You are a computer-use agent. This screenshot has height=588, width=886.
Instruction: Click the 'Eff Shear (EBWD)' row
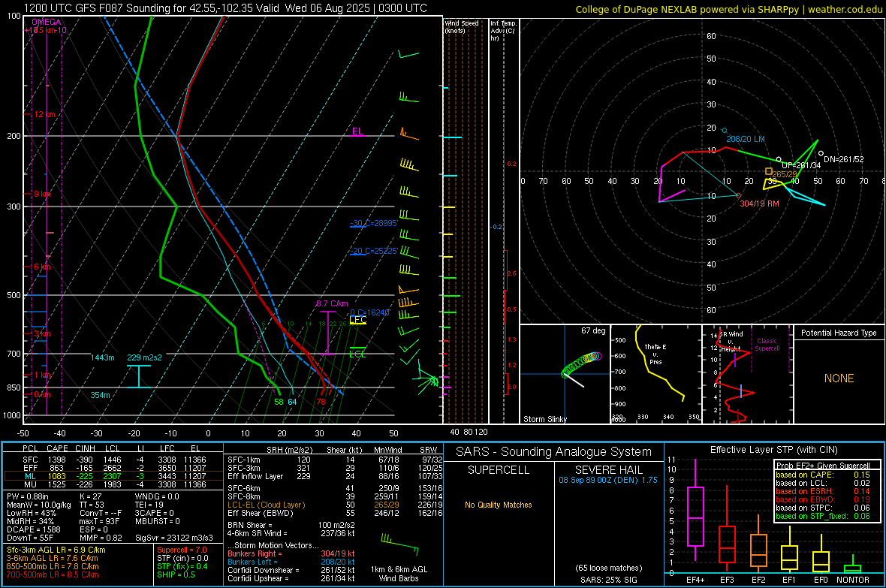(335, 514)
